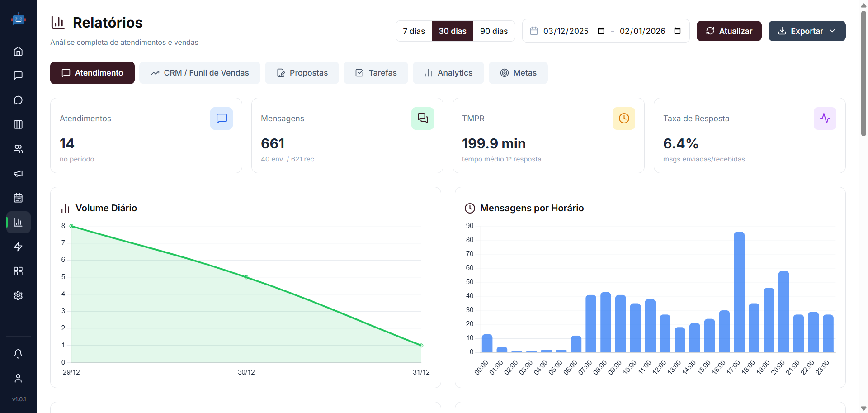The width and height of the screenshot is (868, 413).
Task: Expand the Exportar dropdown
Action: (x=807, y=31)
